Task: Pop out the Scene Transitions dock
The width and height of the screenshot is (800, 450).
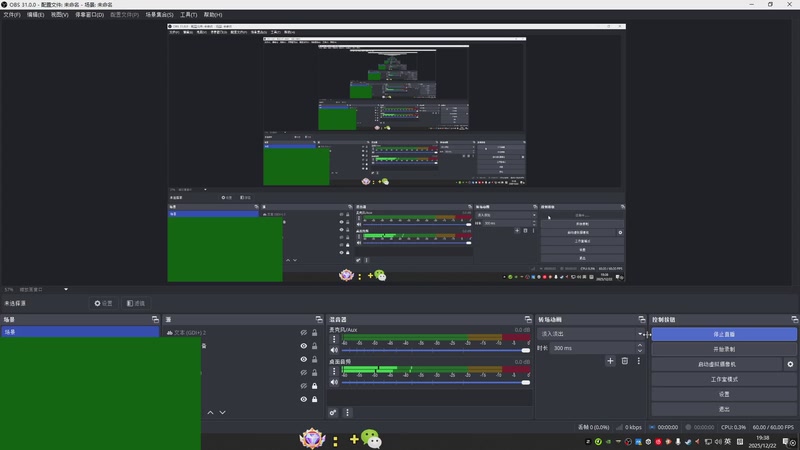Action: [641, 319]
